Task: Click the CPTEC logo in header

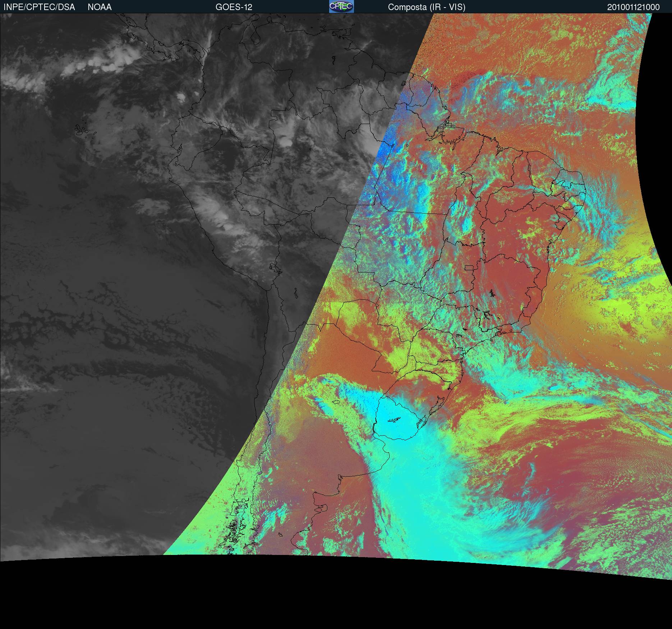Action: (341, 7)
